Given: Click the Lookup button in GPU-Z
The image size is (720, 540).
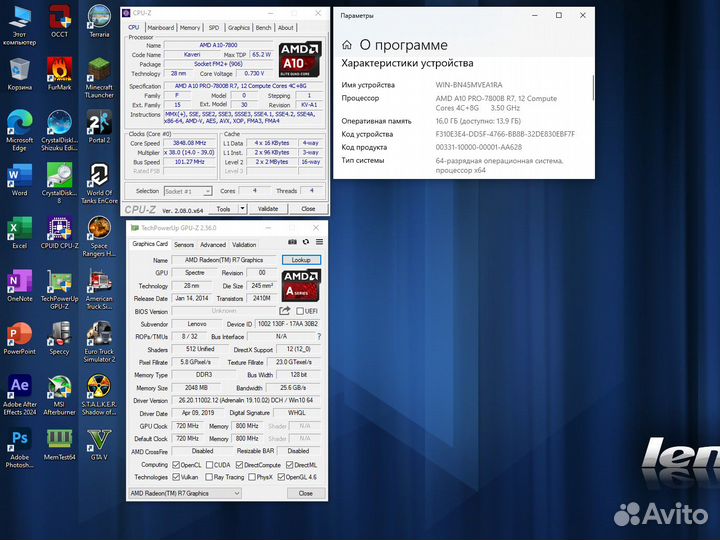Looking at the screenshot, I should pos(301,260).
